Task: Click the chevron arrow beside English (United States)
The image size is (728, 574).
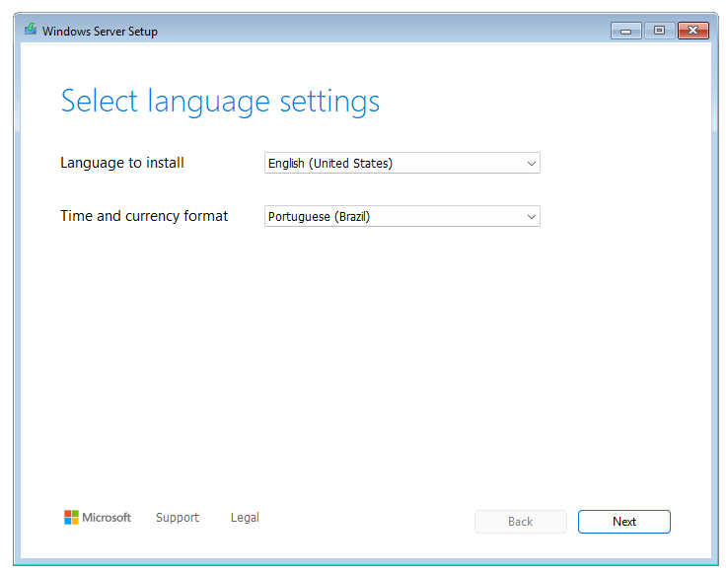Action: (x=531, y=164)
